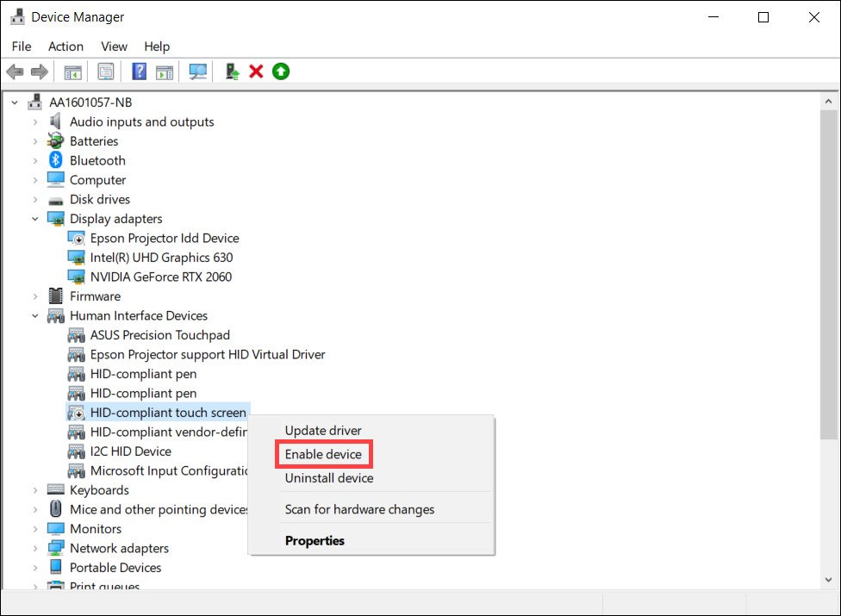This screenshot has width=841, height=616.
Task: Collapse the Display adapters category
Action: coord(35,219)
